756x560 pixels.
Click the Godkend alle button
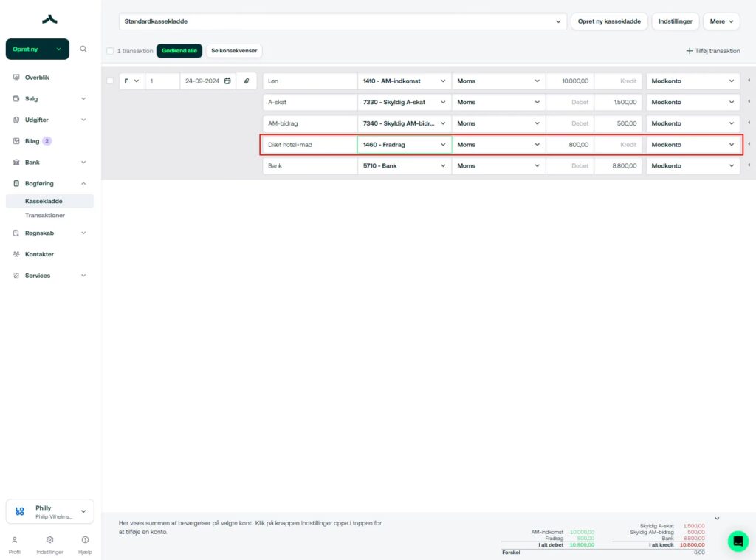(179, 51)
